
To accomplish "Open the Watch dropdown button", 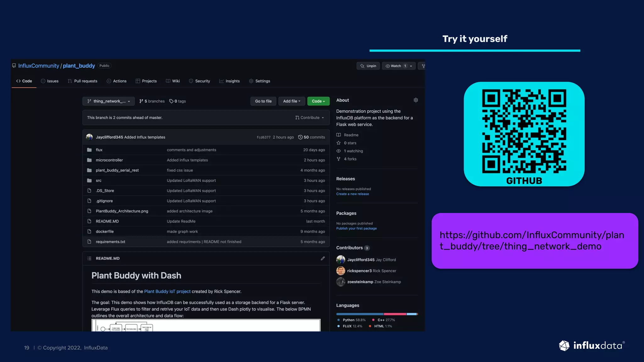I will 399,66.
